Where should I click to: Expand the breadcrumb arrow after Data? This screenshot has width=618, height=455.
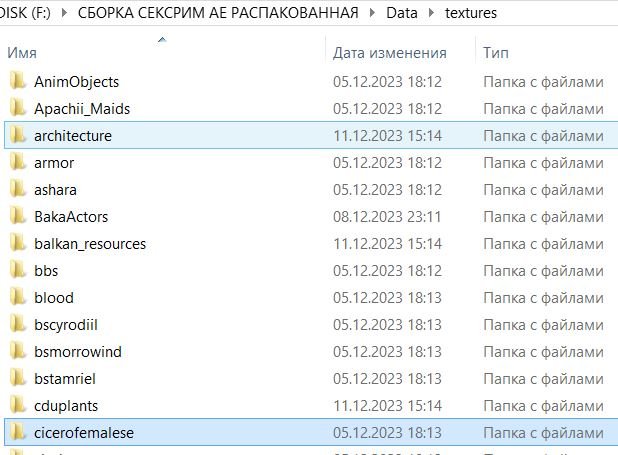[433, 14]
